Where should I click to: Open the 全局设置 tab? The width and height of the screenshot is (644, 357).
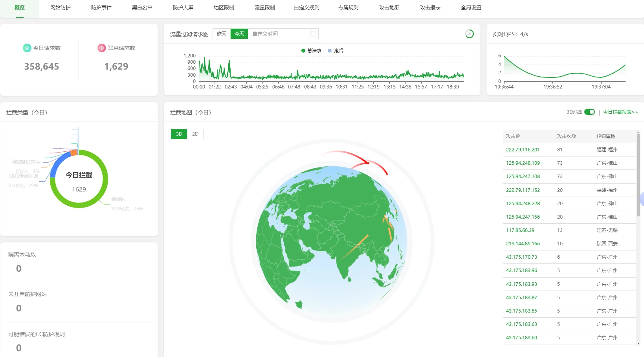click(471, 7)
